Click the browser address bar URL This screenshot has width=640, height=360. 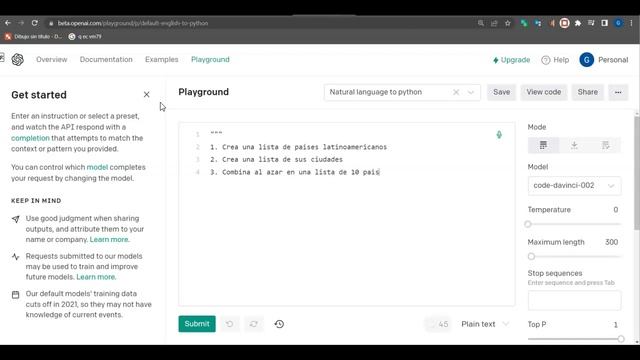click(x=133, y=23)
